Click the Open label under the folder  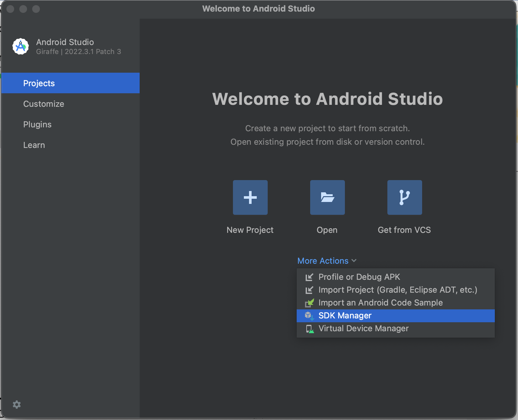[327, 230]
